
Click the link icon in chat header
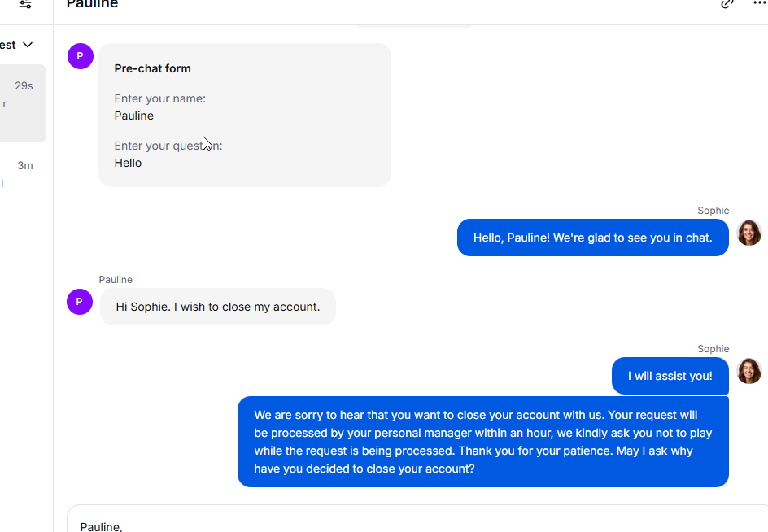click(727, 4)
